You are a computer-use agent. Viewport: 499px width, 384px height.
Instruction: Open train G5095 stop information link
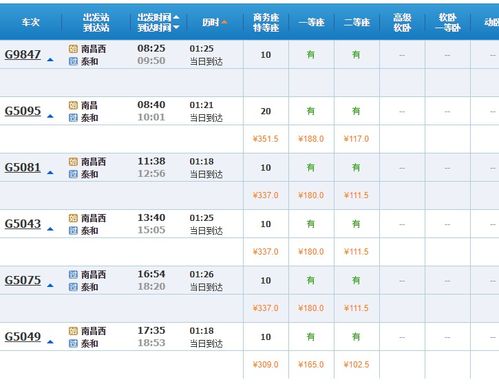(x=23, y=111)
